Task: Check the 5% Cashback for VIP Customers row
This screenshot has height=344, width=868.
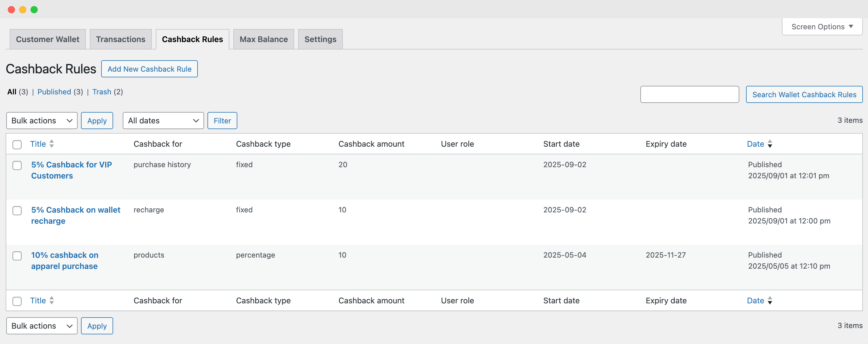Action: point(17,165)
